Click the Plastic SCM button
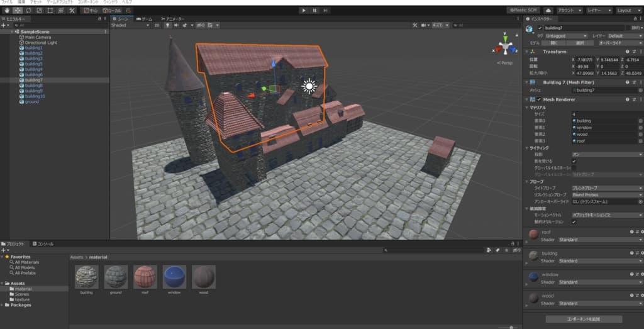644x329 pixels. click(x=523, y=11)
